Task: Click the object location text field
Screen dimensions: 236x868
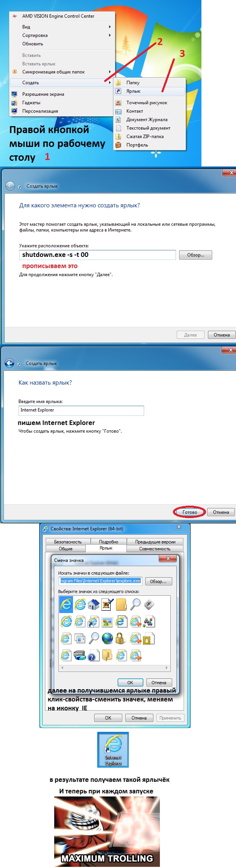Action: point(97,255)
